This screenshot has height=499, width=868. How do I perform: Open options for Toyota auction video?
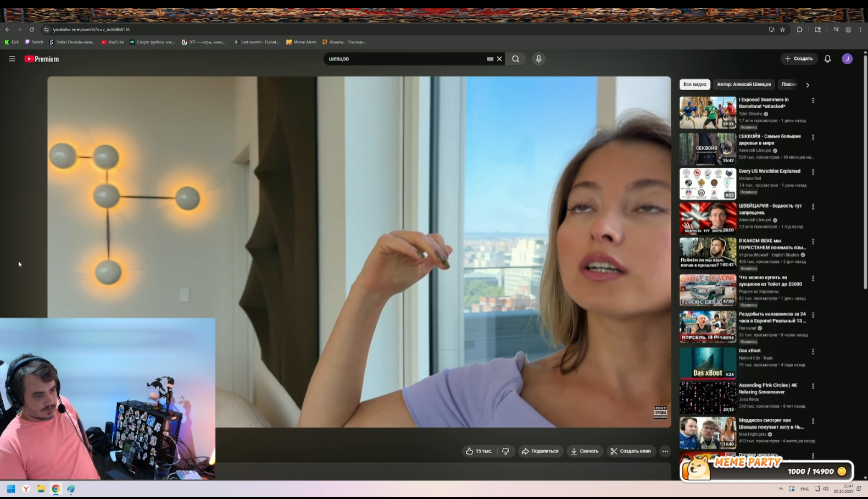pos(813,279)
